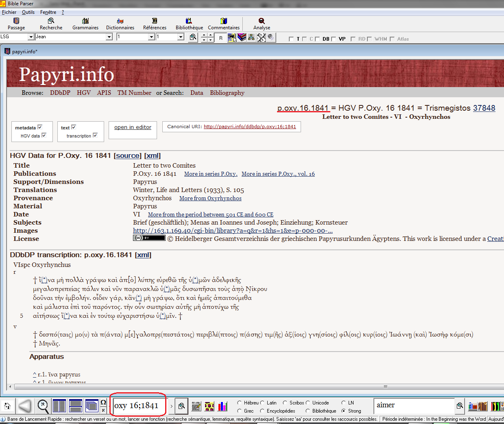The image size is (504, 424).
Task: Select the cascading windows layout icon
Action: (x=92, y=406)
